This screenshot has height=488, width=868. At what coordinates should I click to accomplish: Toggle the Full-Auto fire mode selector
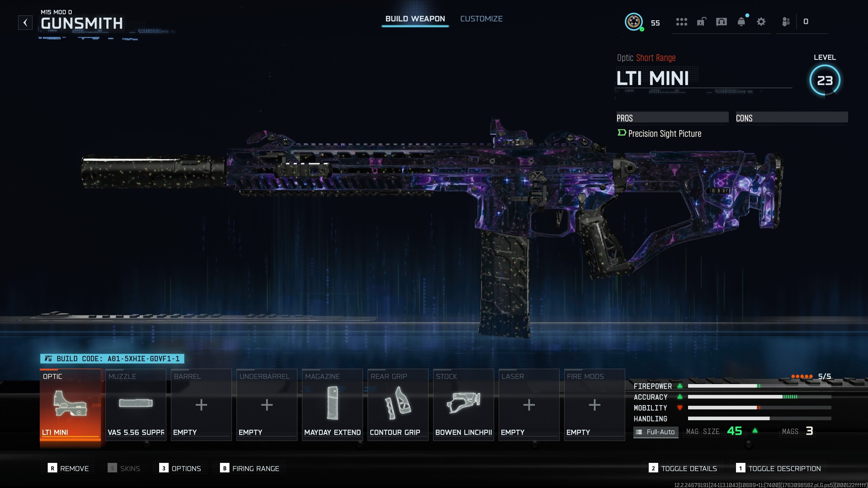coord(656,432)
